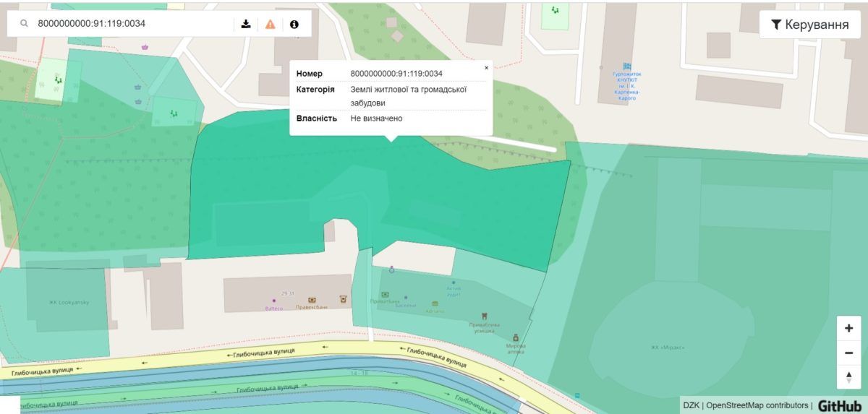Click ЖК Lookyansky parcel on map
Screen dimensions: 868x414
(x=69, y=302)
